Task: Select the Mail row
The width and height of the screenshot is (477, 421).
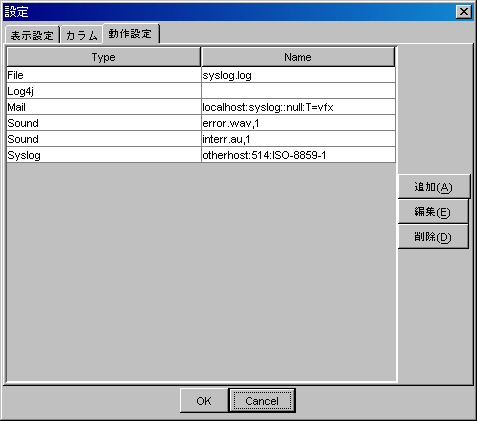Action: 104,107
